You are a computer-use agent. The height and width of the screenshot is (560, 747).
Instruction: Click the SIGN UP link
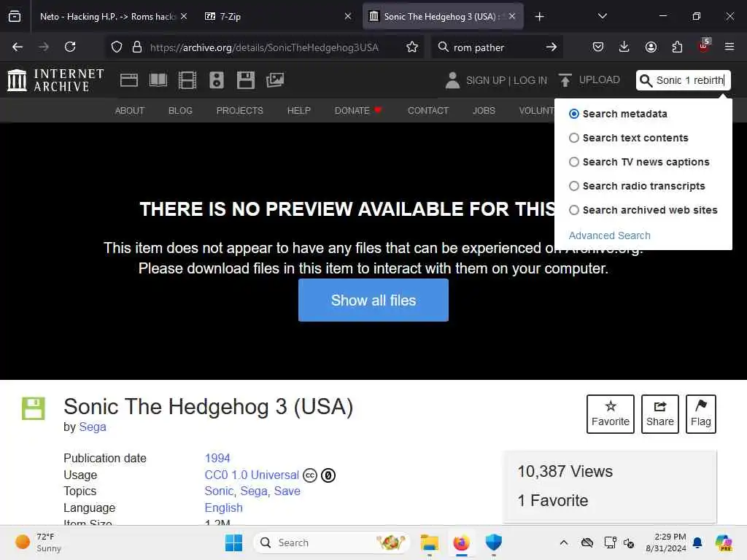point(485,80)
